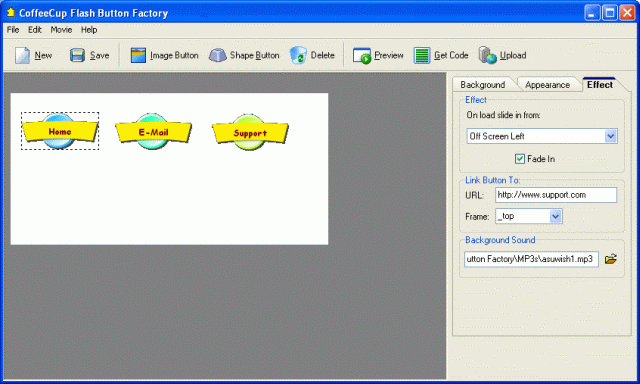
Task: Add a Shape Button from the toolbar
Action: (x=244, y=55)
